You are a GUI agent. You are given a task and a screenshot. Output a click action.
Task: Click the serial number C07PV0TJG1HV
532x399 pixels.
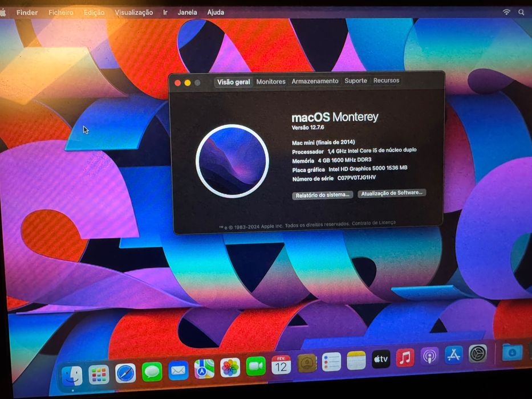(x=356, y=177)
